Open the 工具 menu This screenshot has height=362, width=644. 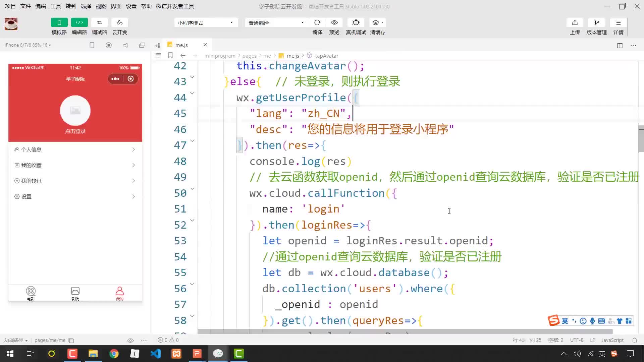(56, 6)
